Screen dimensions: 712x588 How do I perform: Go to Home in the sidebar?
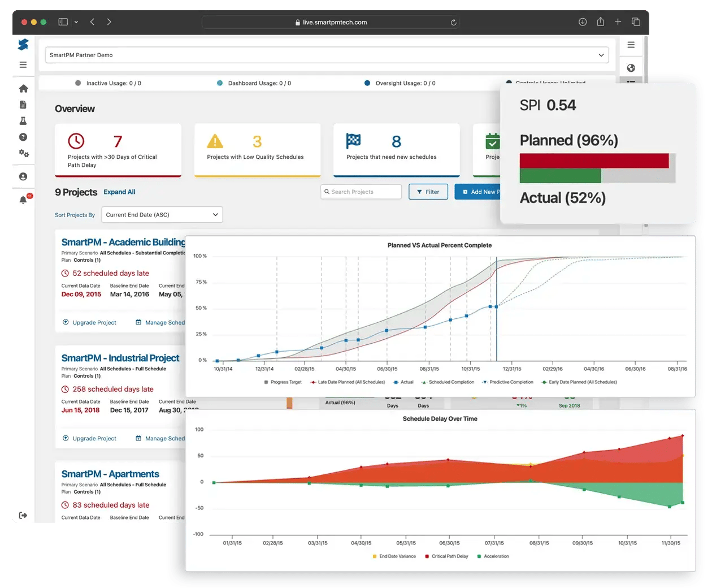coord(23,89)
